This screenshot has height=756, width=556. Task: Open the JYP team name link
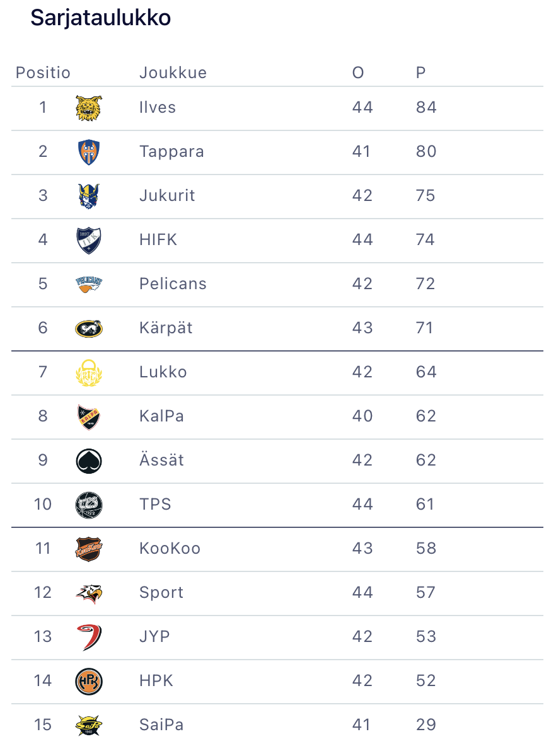154,637
